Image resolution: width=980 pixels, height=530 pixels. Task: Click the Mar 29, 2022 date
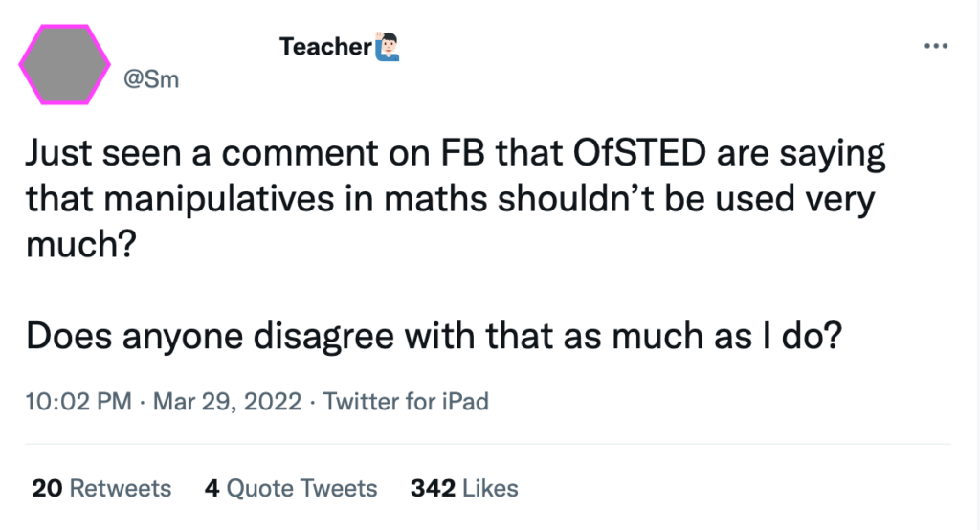tap(227, 401)
